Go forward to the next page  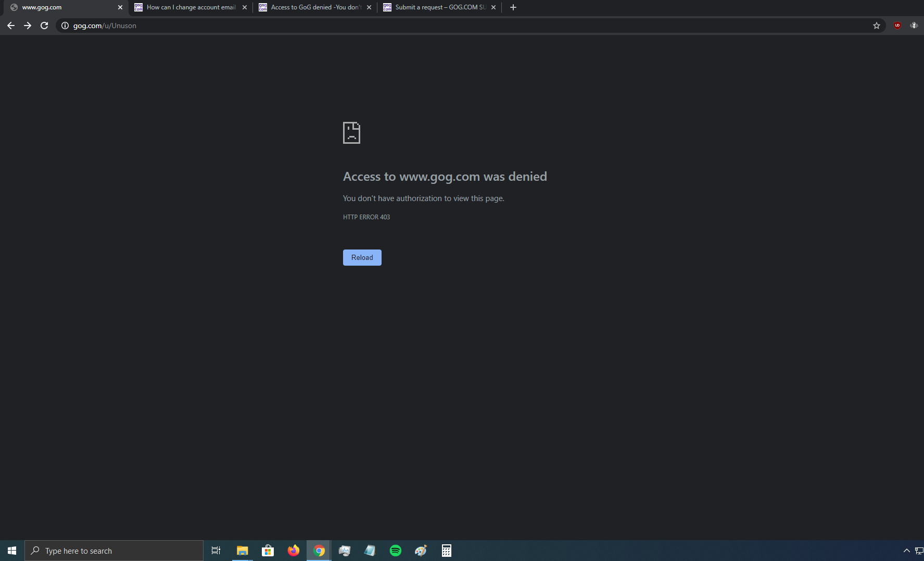28,26
